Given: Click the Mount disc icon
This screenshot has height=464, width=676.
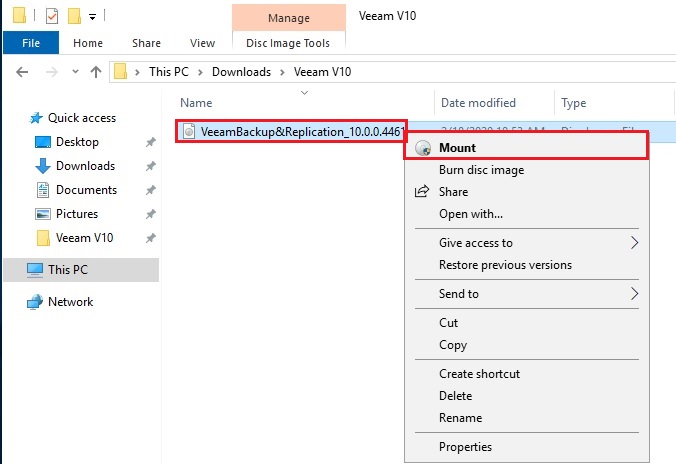Looking at the screenshot, I should (x=423, y=148).
